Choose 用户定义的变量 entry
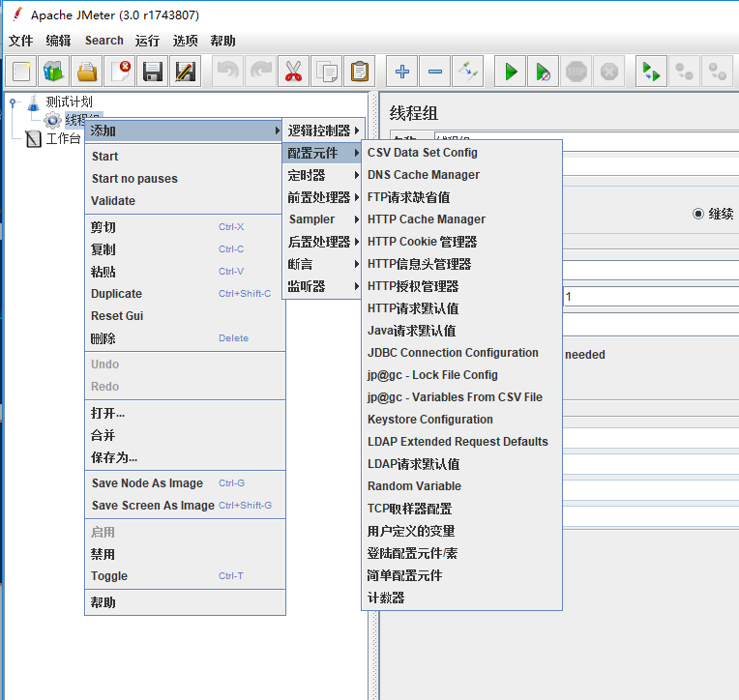The width and height of the screenshot is (739, 700). point(462,531)
